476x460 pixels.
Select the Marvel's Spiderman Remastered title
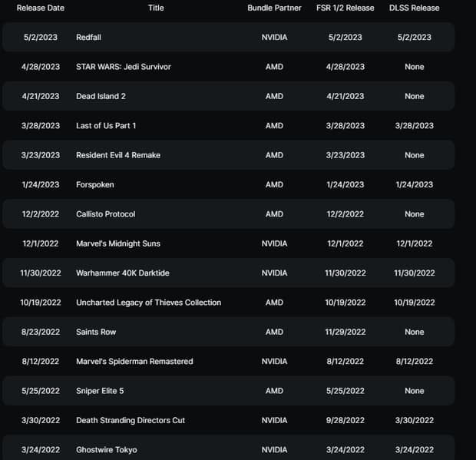[x=134, y=362]
